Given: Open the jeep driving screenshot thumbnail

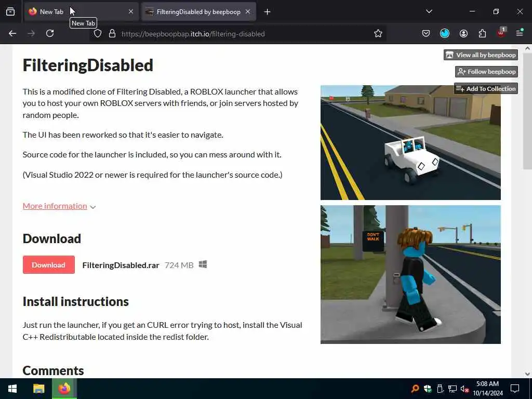Looking at the screenshot, I should [410, 142].
